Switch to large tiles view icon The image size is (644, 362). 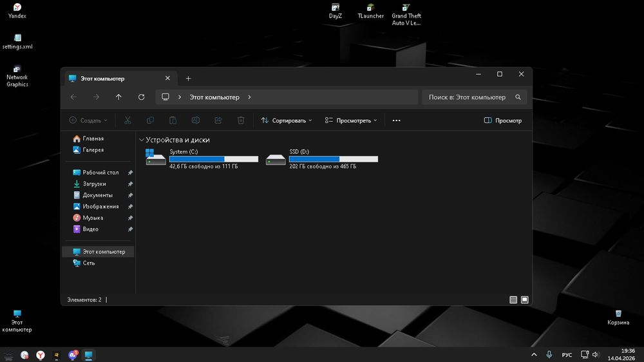click(x=524, y=300)
